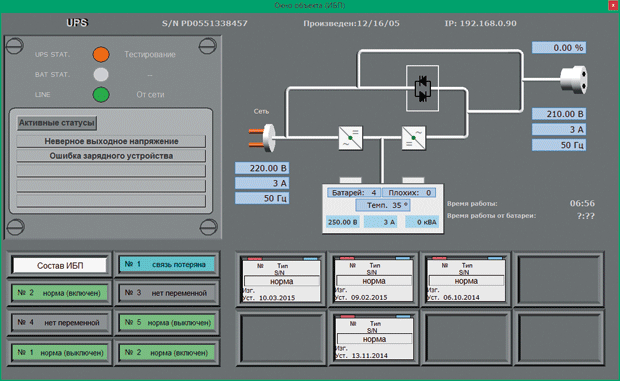Click the mains plug icon labeled Сеть
The height and width of the screenshot is (381, 620).
(x=262, y=138)
